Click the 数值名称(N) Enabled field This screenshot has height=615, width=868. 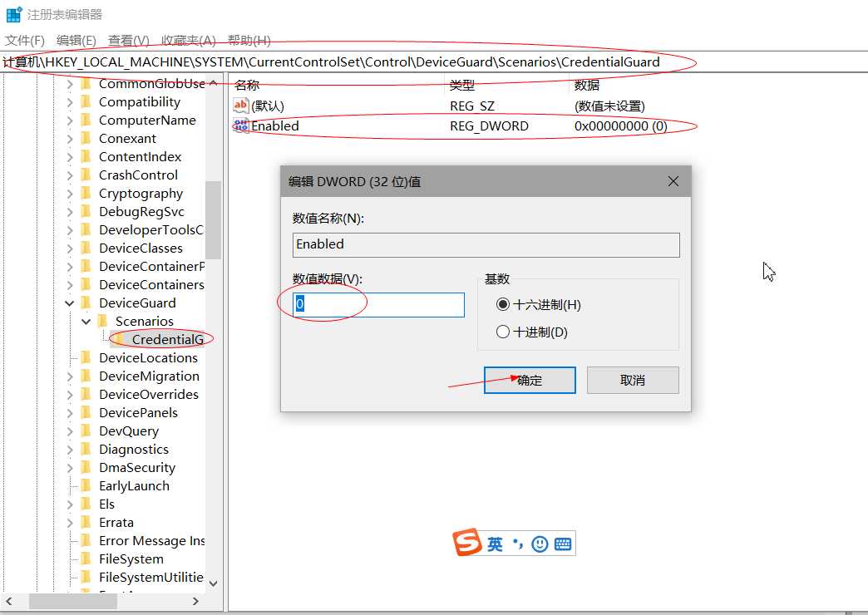[486, 244]
